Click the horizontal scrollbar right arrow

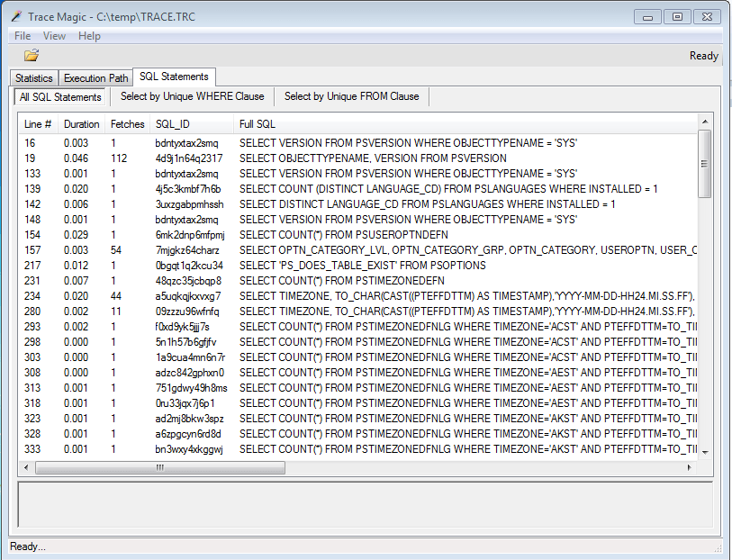click(691, 467)
